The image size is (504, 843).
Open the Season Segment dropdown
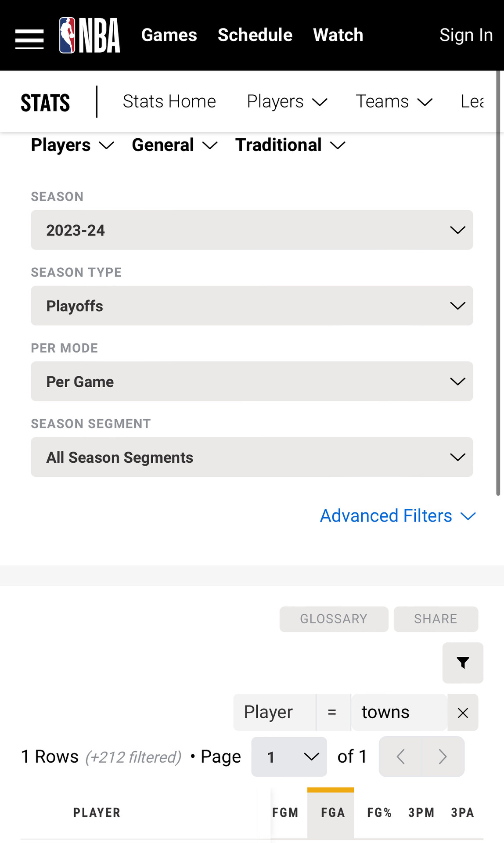[252, 457]
